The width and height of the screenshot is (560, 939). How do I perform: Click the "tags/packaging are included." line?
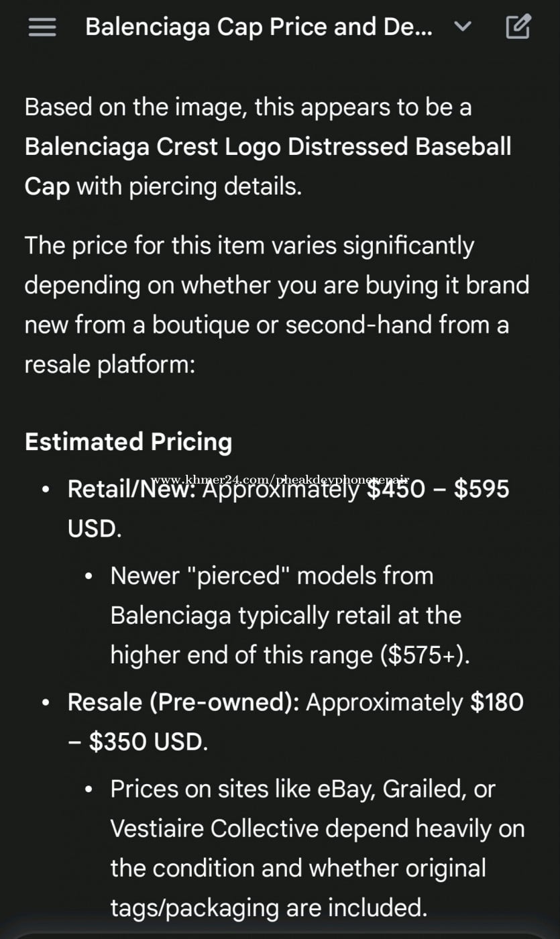pyautogui.click(x=268, y=907)
